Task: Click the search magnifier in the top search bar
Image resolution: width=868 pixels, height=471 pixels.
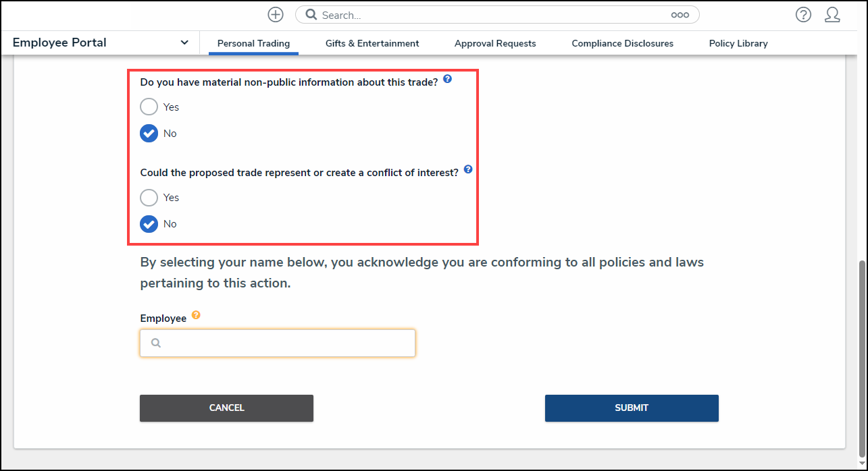Action: pyautogui.click(x=311, y=14)
